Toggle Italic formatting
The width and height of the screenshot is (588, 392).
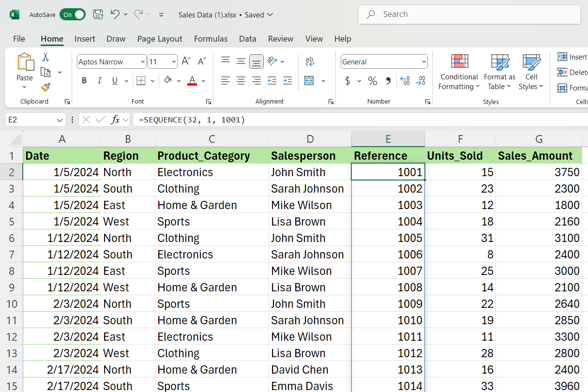100,81
